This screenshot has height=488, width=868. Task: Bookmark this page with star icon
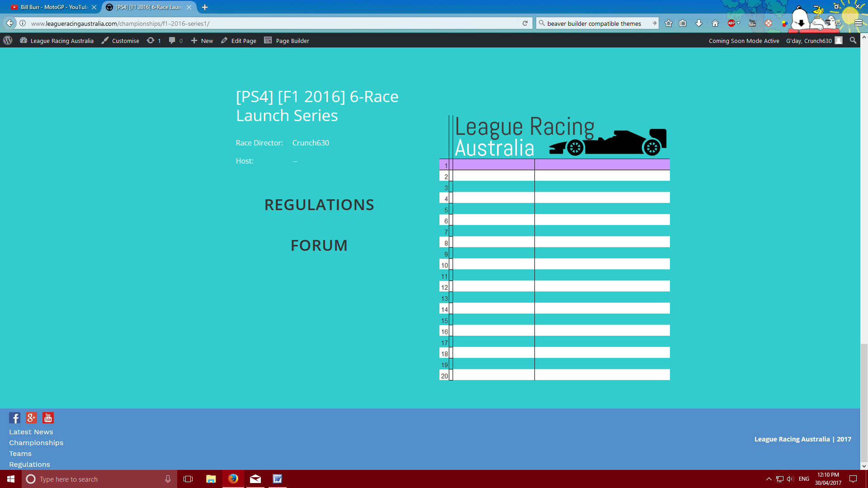669,23
